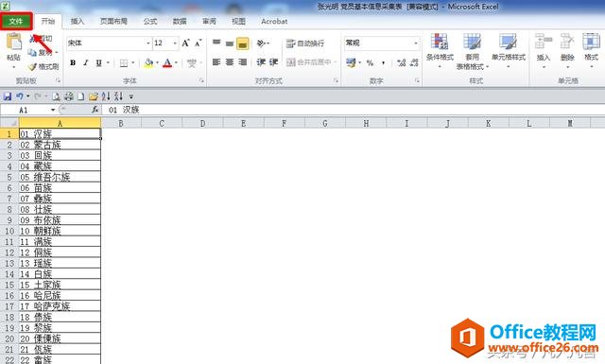Expand the quick access toolbar customize arrow
Viewport: 605px width, 364px height.
click(x=131, y=96)
